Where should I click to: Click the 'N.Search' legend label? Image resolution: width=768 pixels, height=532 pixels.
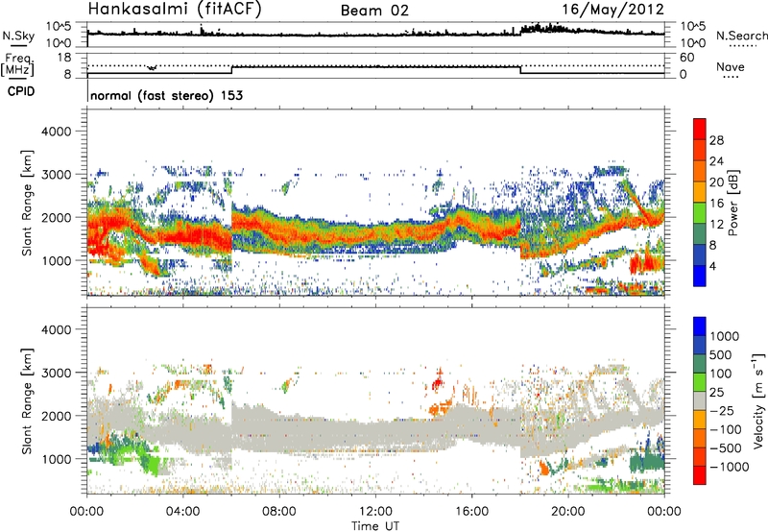click(741, 36)
